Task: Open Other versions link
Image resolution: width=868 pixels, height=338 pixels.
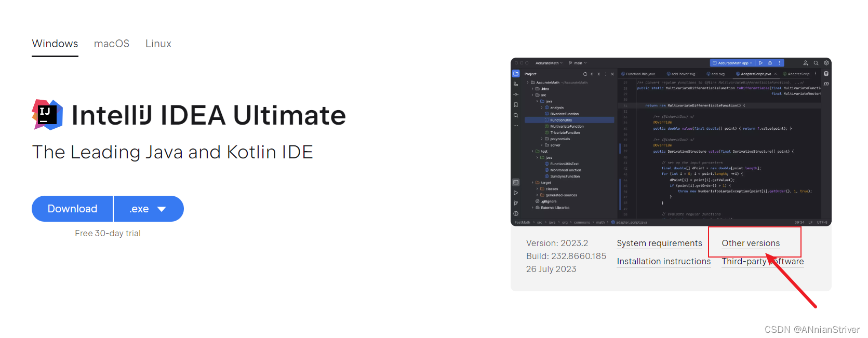Action: (x=751, y=244)
